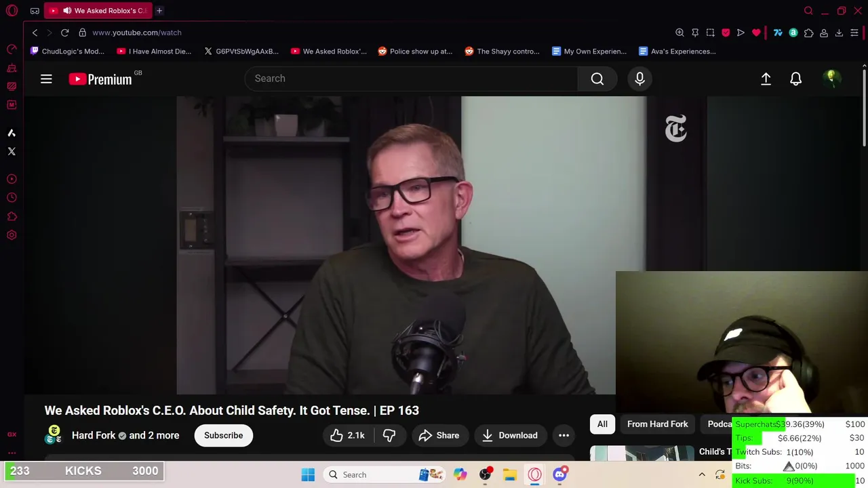
Task: Open History clock in sidebar
Action: point(12,197)
